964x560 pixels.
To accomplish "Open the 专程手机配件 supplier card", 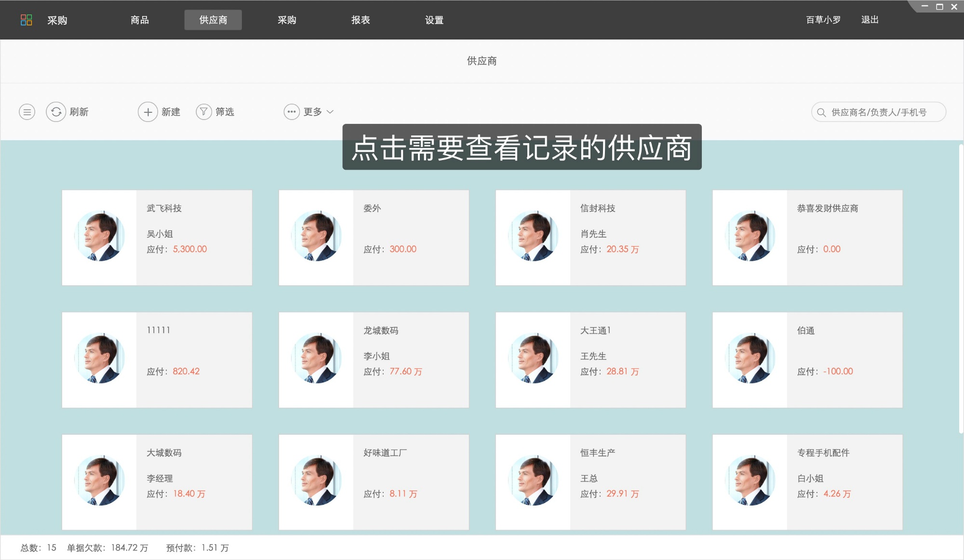I will coord(807,482).
